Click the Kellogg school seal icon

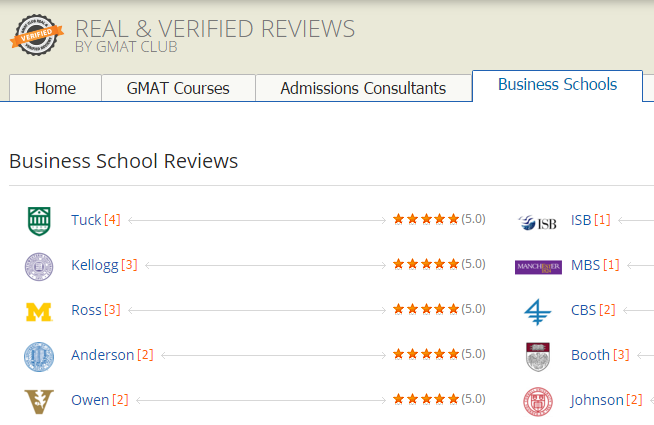(x=38, y=266)
